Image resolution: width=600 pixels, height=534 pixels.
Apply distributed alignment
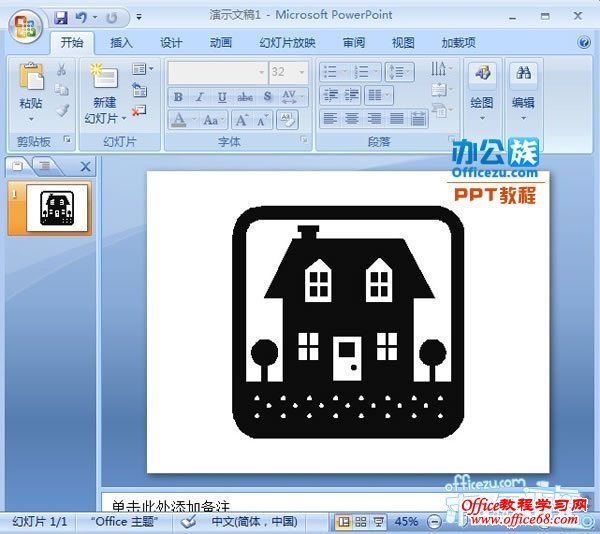pos(418,119)
